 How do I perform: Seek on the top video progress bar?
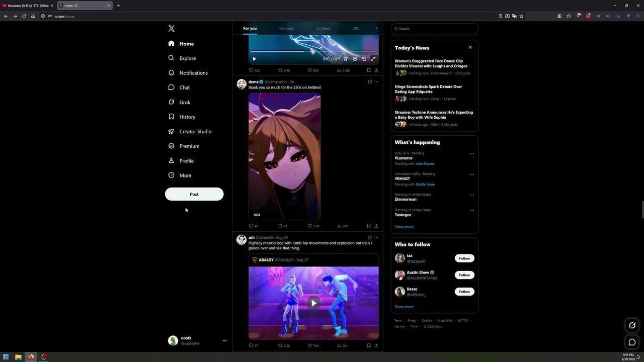(313, 51)
